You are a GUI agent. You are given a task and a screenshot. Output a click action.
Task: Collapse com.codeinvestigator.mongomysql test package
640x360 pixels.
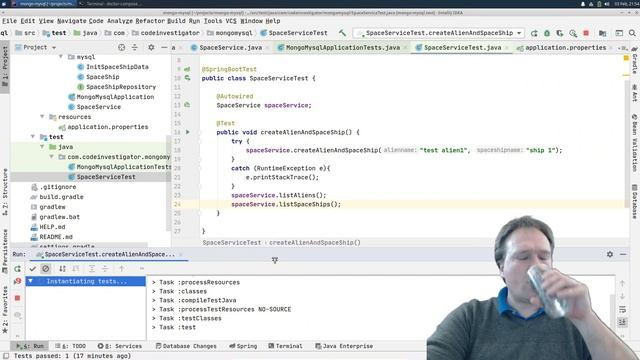coord(51,157)
